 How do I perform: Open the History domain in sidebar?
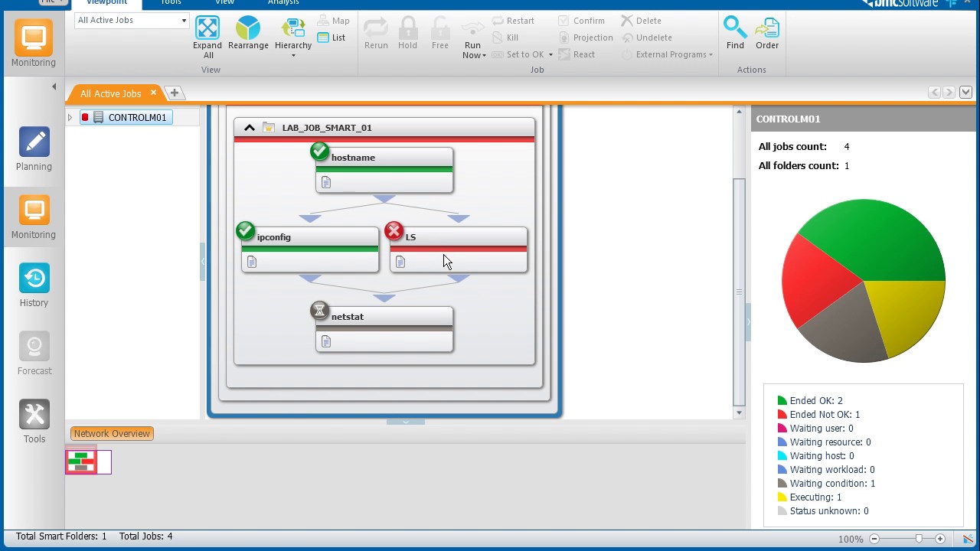[34, 285]
